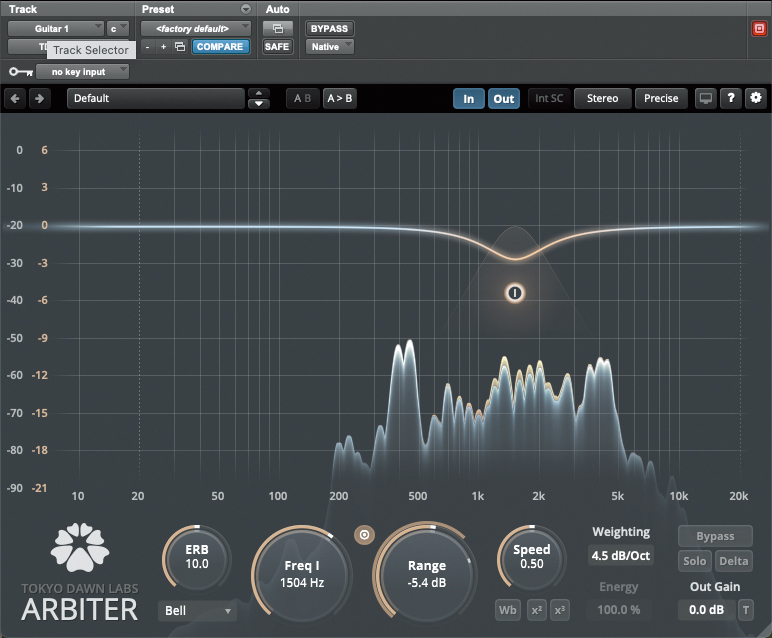Go to previous preset arrow
This screenshot has height=638, width=772.
(15, 98)
